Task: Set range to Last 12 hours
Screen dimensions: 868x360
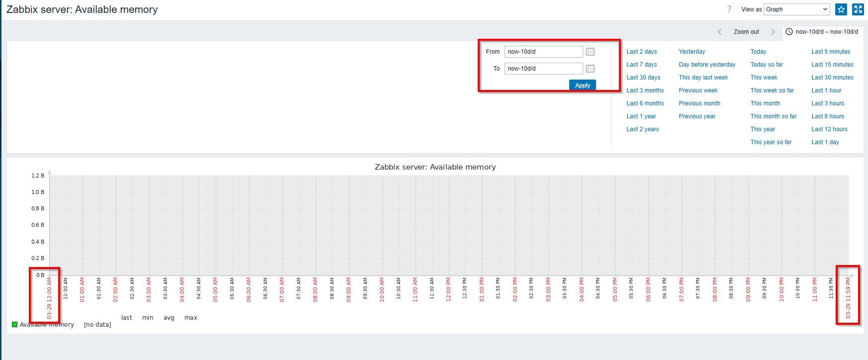Action: (830, 129)
